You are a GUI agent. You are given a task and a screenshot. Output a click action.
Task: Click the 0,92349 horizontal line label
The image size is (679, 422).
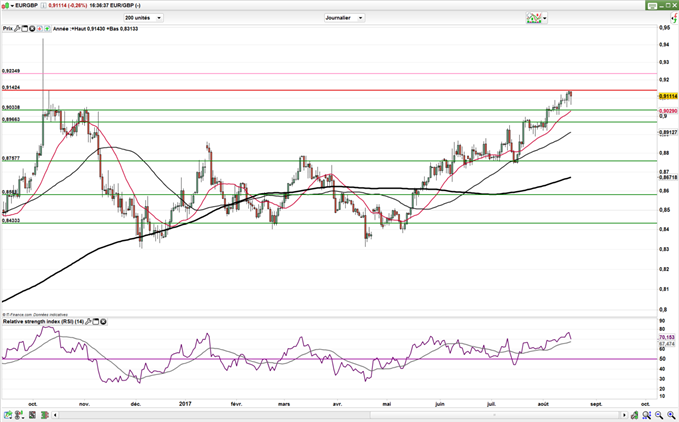(x=11, y=71)
